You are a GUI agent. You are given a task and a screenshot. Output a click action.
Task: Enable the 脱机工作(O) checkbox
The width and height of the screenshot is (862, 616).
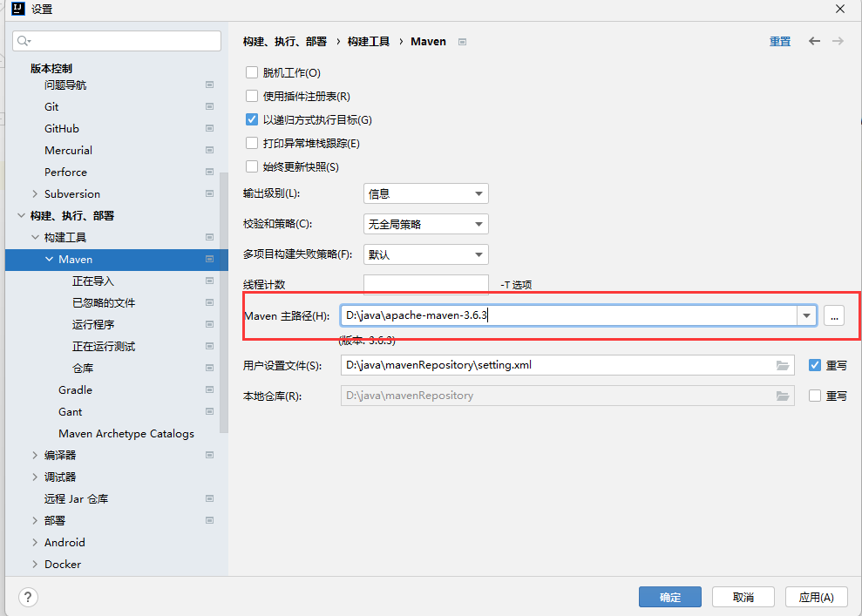[252, 72]
